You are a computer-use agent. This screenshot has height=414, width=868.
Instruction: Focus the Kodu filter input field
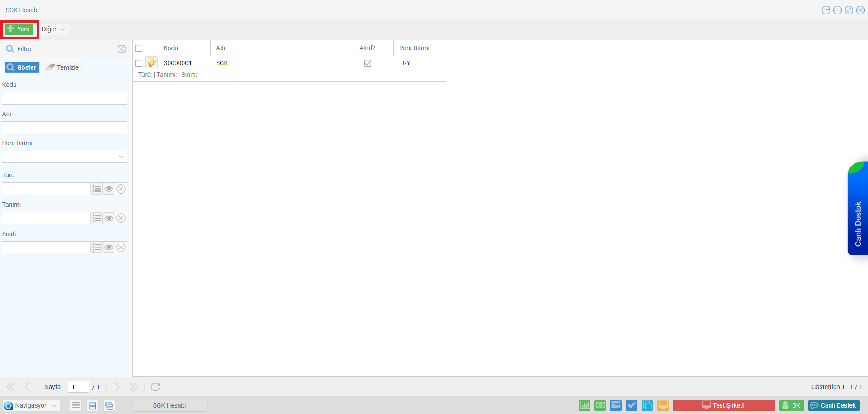point(64,98)
